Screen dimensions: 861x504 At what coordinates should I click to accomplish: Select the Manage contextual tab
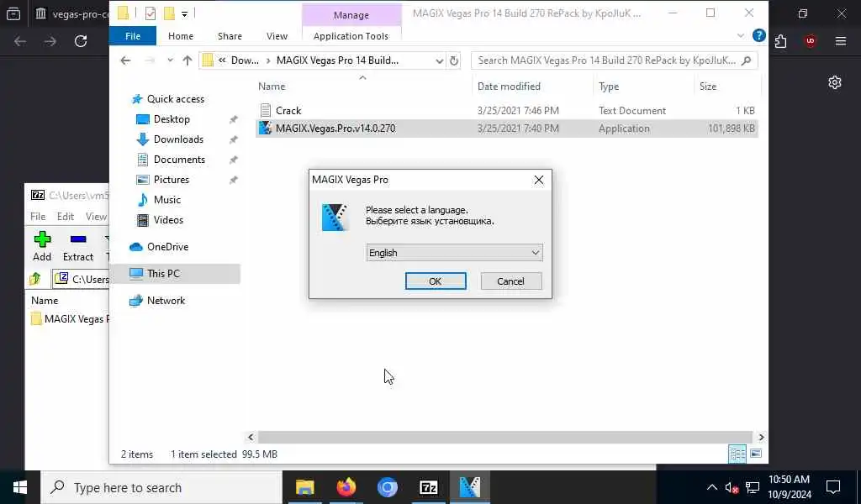click(x=351, y=15)
